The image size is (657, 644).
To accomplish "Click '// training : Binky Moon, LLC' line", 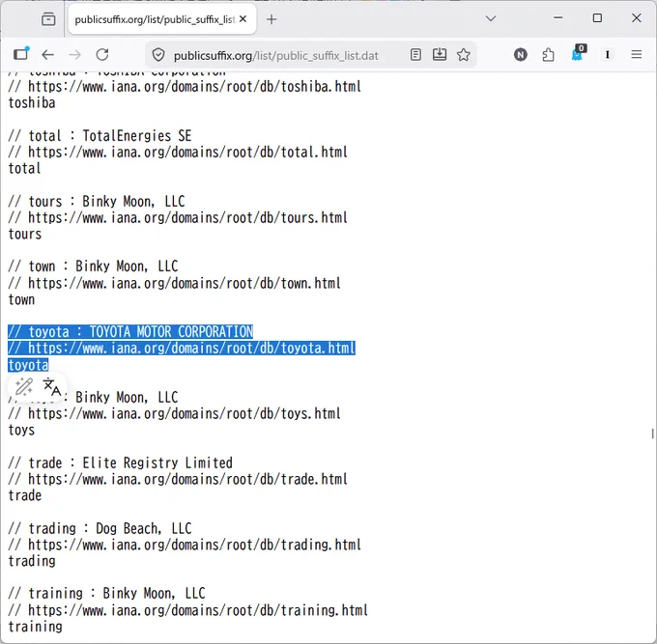I will click(106, 594).
